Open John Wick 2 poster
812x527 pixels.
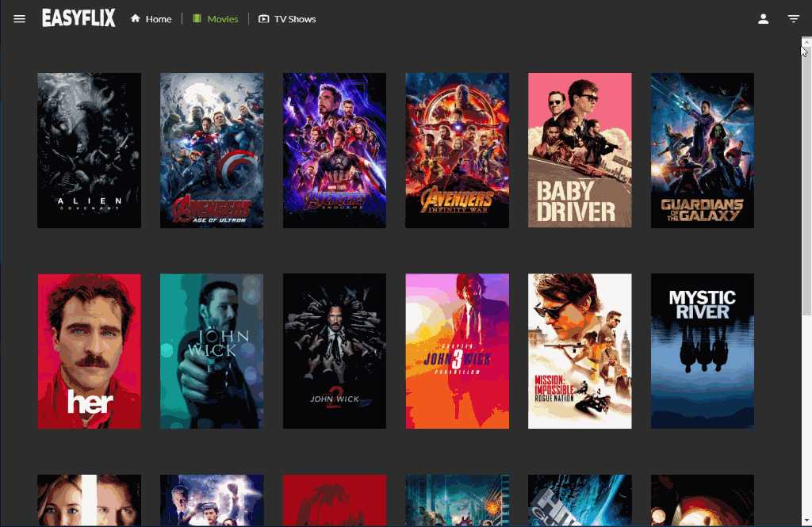tap(335, 351)
